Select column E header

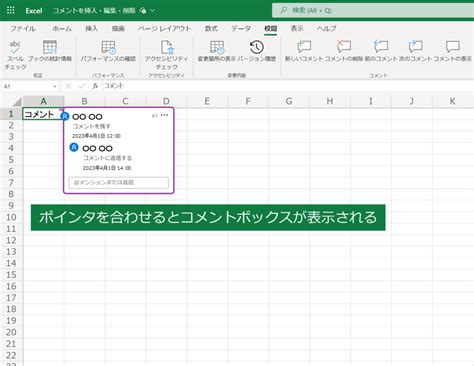(x=207, y=101)
